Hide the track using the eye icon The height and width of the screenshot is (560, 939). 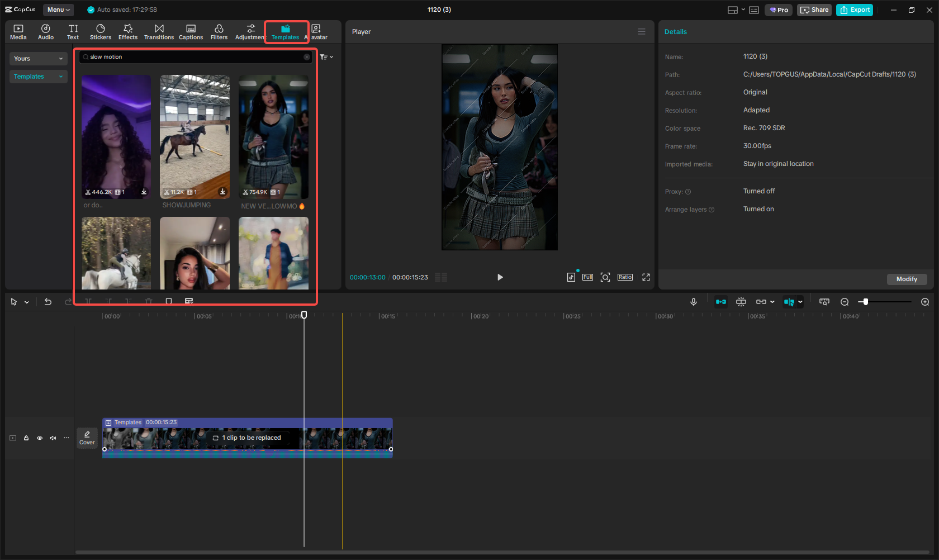point(39,438)
